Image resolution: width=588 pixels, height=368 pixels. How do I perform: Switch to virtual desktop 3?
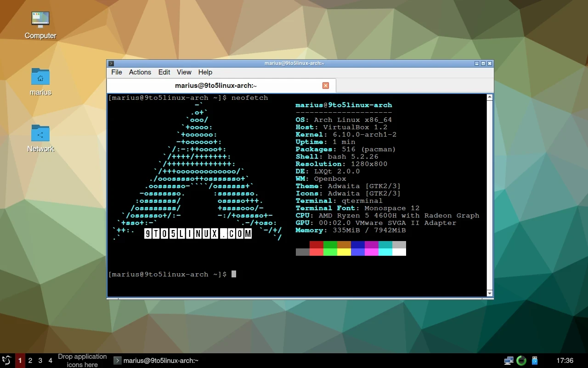pos(40,361)
